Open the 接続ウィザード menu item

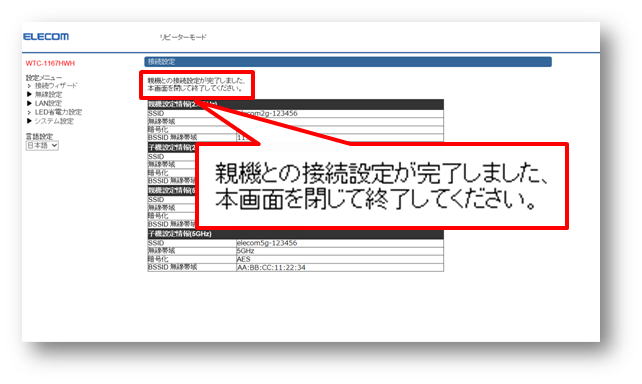click(56, 86)
